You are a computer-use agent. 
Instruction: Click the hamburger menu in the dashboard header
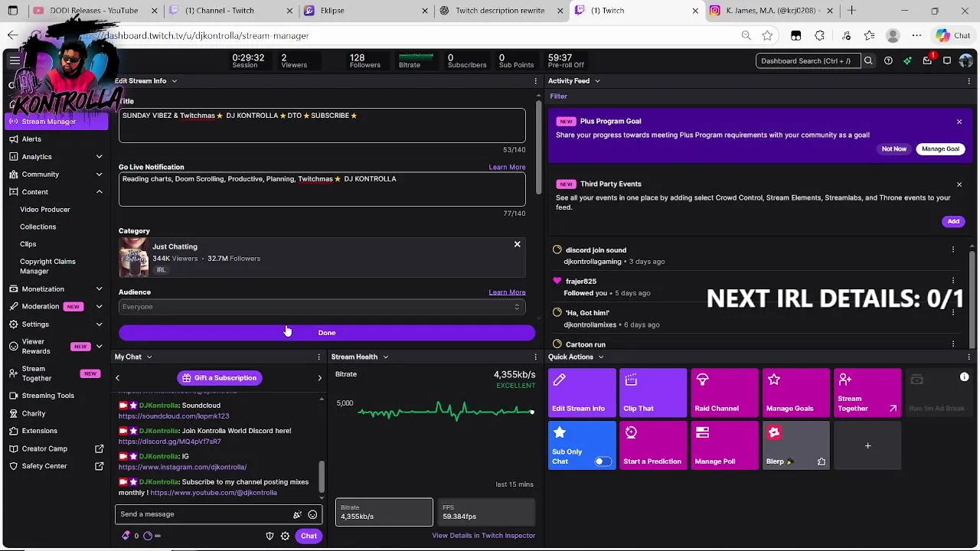(x=15, y=60)
